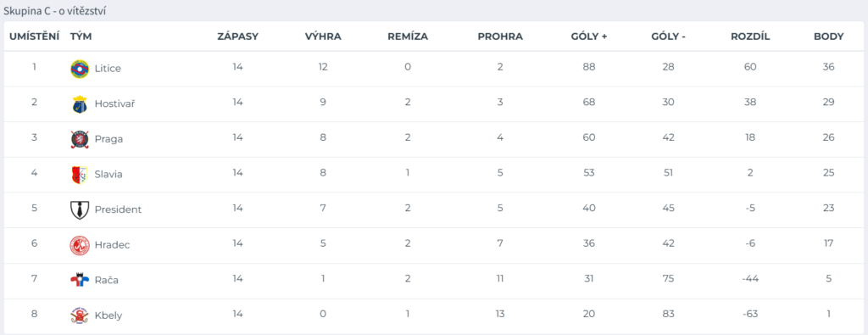Click the Hostivař team crest icon
This screenshot has width=868, height=335.
[80, 104]
